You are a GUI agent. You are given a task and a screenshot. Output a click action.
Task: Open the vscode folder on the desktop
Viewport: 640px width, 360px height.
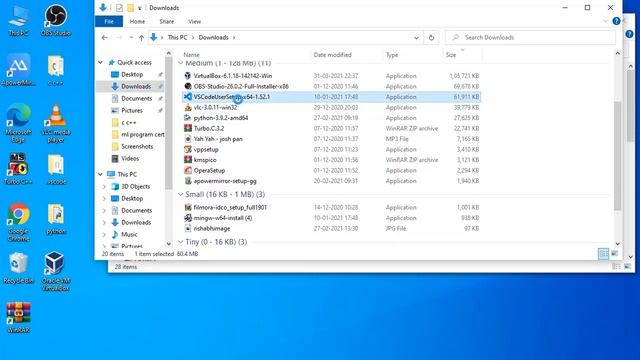click(x=56, y=169)
